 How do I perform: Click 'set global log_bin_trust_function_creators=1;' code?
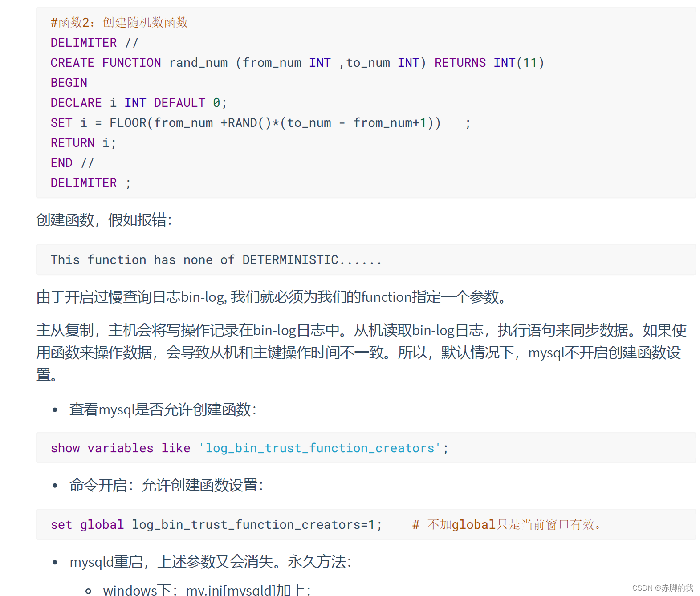(x=216, y=524)
